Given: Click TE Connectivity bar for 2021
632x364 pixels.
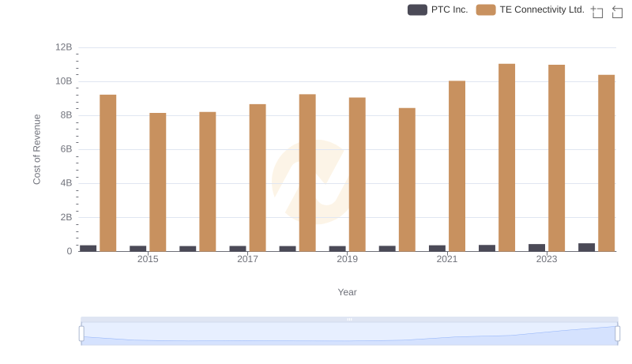Looking at the screenshot, I should 457,166.
